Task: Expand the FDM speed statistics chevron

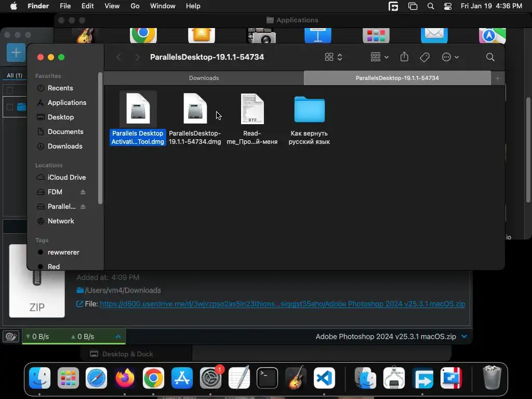Action: 118,337
